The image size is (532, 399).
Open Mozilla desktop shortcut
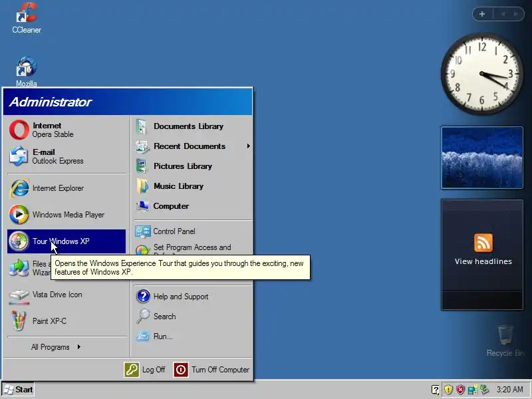tap(27, 72)
